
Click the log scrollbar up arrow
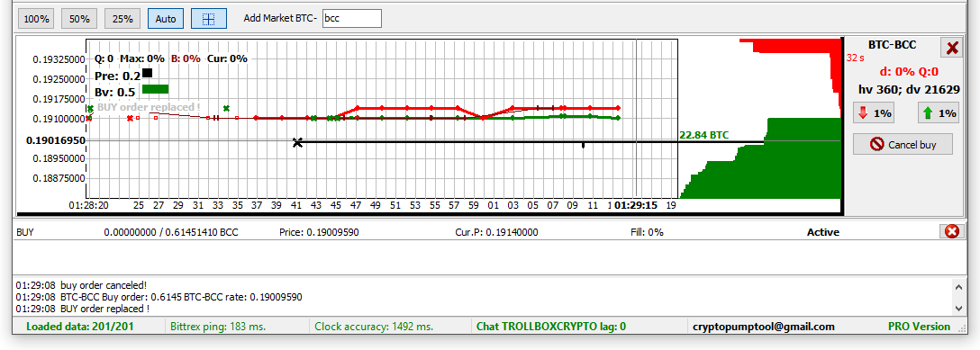click(x=958, y=286)
